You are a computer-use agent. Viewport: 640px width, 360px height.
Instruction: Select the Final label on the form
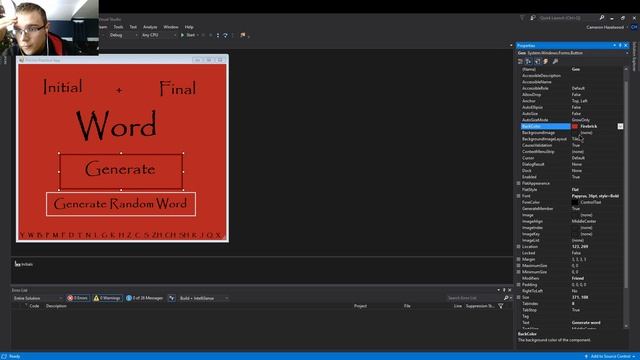178,88
